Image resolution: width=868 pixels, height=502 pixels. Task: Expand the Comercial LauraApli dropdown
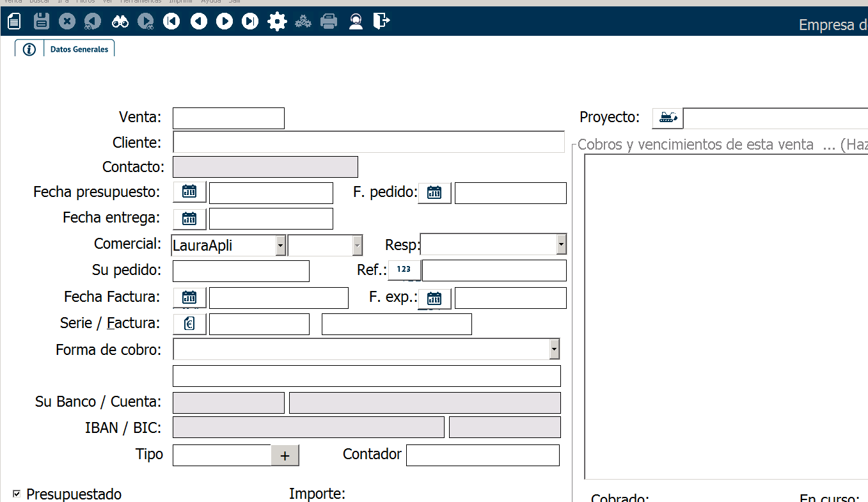[x=280, y=245]
